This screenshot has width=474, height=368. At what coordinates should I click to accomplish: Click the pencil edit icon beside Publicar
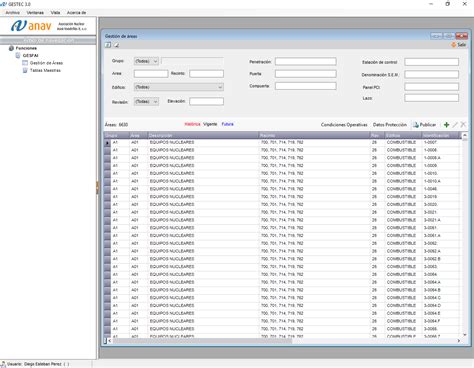click(455, 125)
